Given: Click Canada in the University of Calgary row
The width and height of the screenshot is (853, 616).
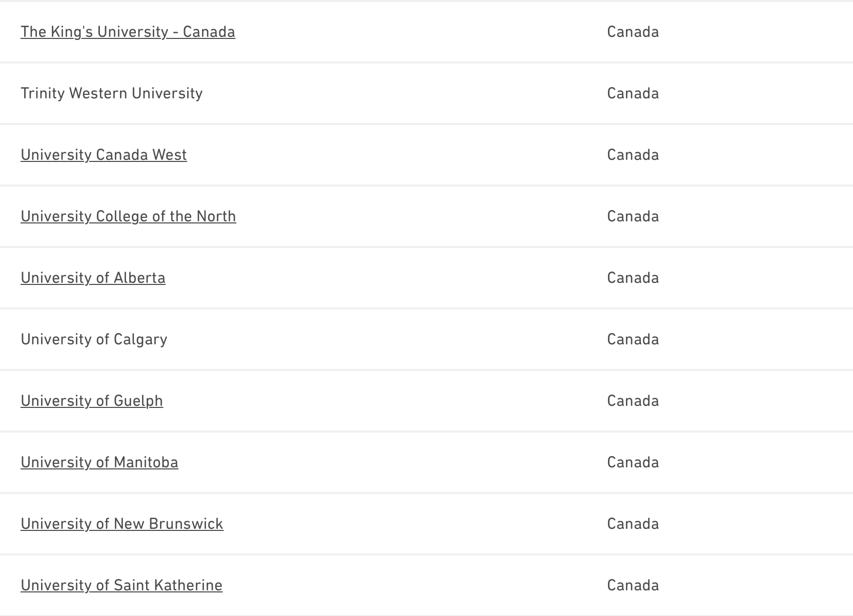Looking at the screenshot, I should [x=633, y=339].
